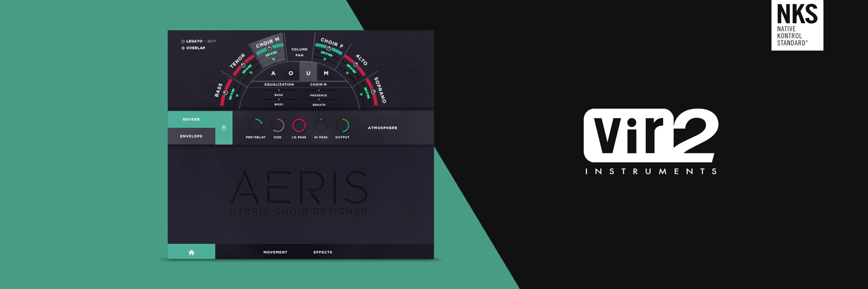Select the Overlap radio option
Screen dimensions: 868x289
click(183, 48)
